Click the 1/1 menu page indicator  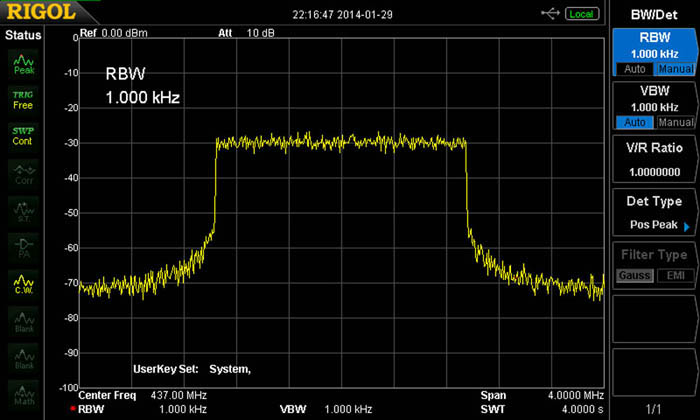pyautogui.click(x=654, y=409)
